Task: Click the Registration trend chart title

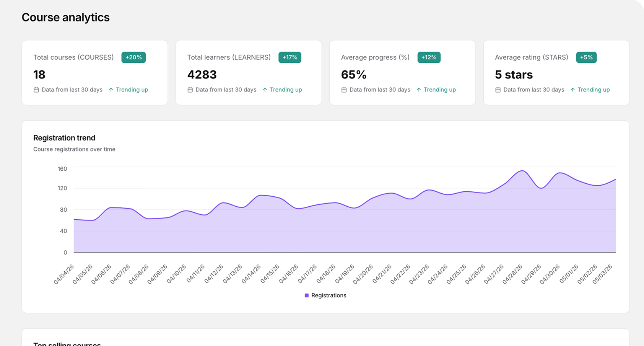Action: click(64, 138)
